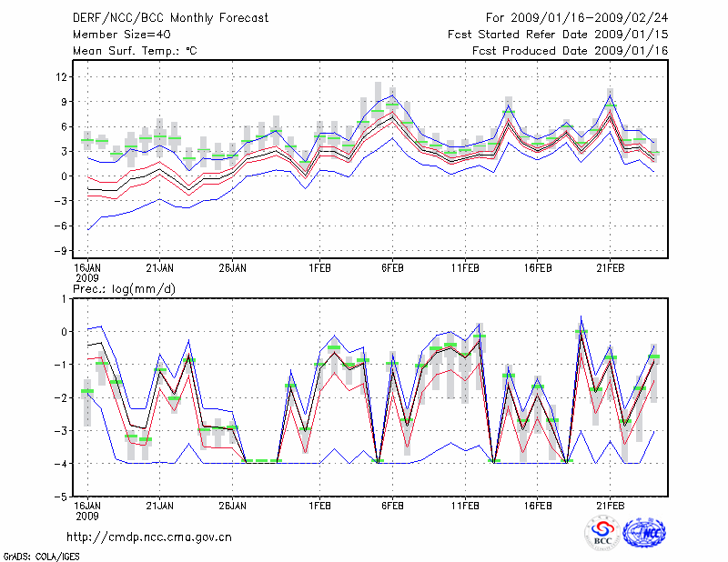Screen dimensions: 728x562
Task: Click the 12 tick on temperature axis
Action: [x=62, y=76]
